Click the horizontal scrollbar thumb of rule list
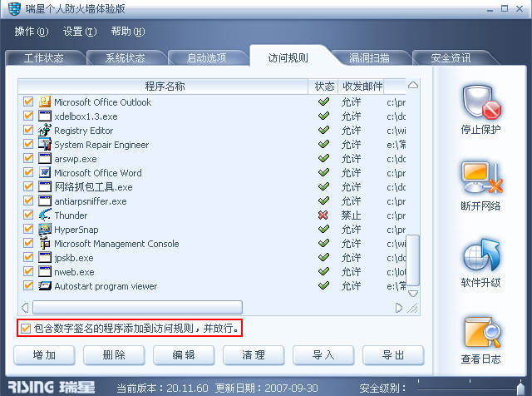Image resolution: width=532 pixels, height=396 pixels. click(x=137, y=308)
